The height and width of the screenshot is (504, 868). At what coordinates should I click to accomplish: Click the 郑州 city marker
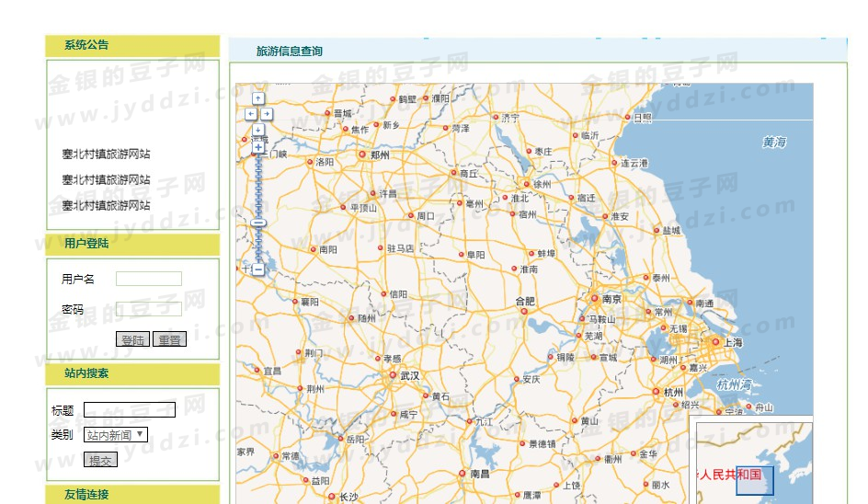362,155
